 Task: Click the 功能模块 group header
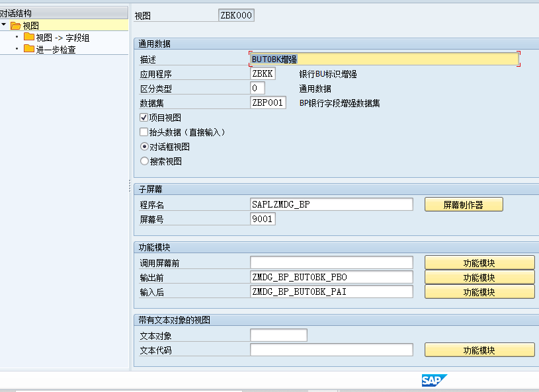336,247
